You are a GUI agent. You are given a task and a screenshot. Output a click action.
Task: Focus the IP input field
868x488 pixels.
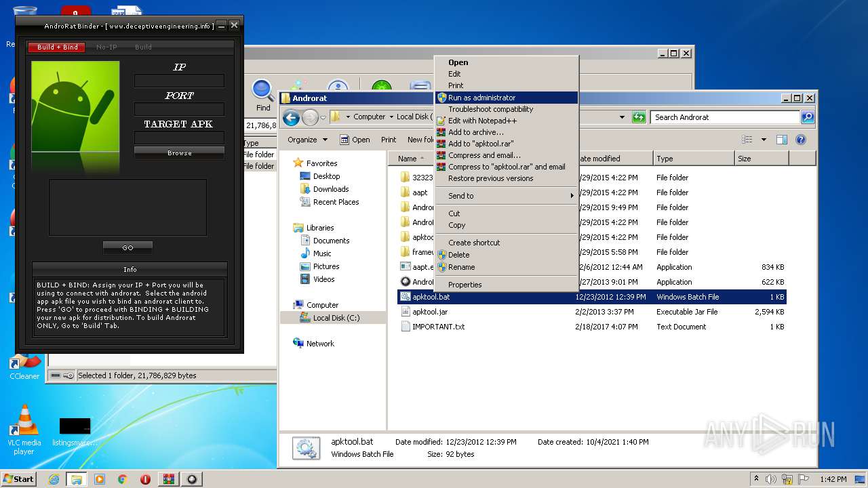click(x=179, y=81)
